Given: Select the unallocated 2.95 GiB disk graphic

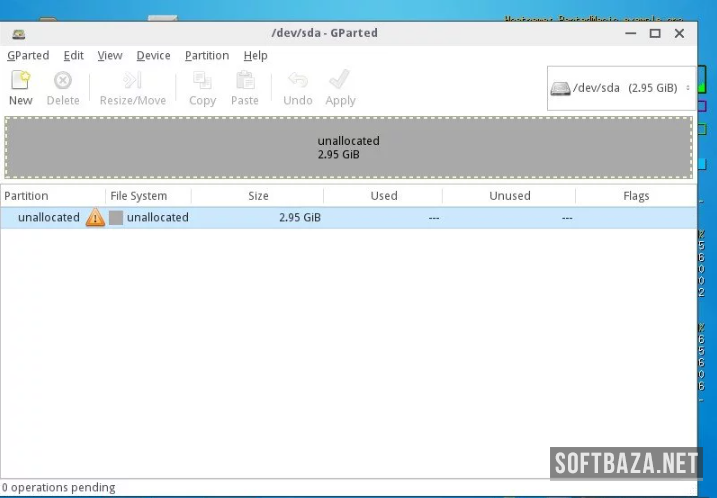Looking at the screenshot, I should (x=348, y=147).
